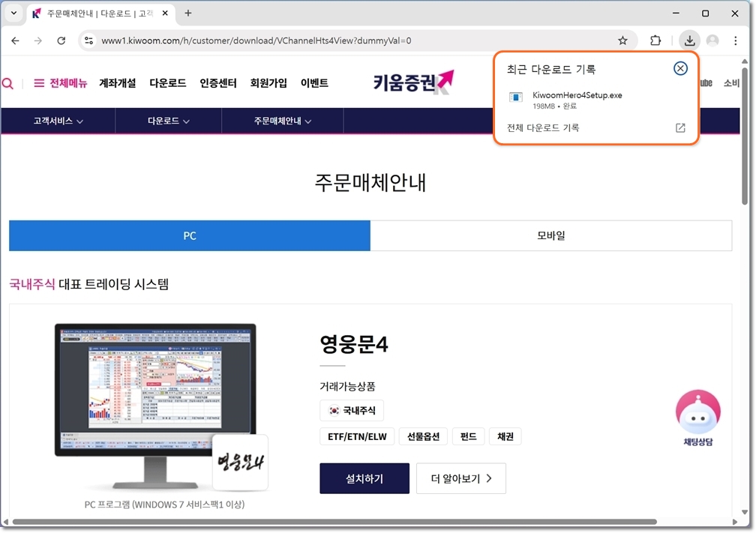Maximize the browser window
Image resolution: width=756 pixels, height=533 pixels.
coord(705,13)
